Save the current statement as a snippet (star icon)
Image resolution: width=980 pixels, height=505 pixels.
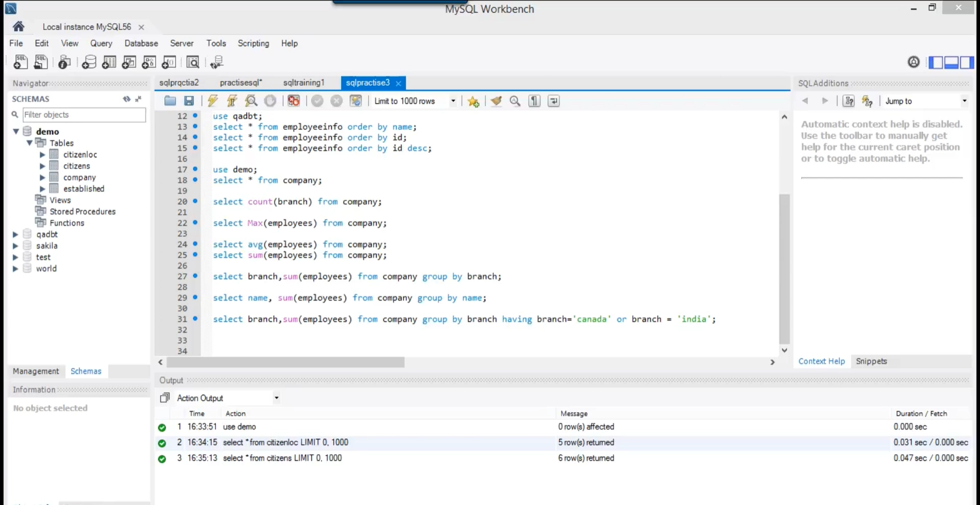473,101
